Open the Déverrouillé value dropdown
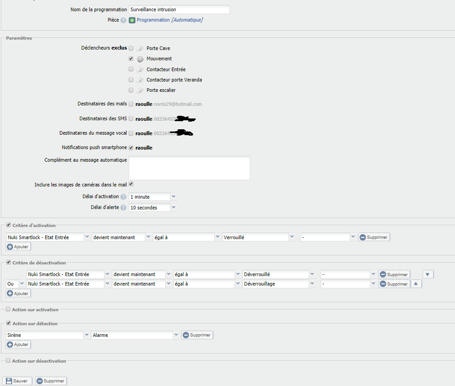 [279, 274]
